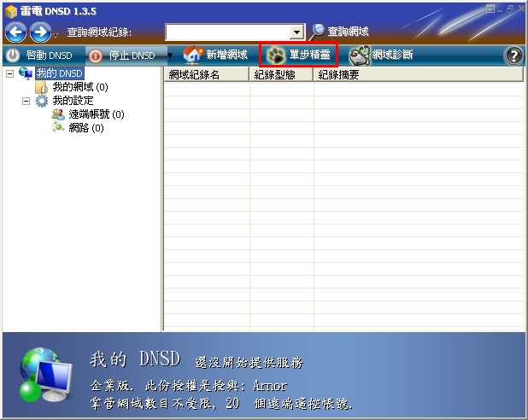Click the 啓動 DNSD power icon
The height and width of the screenshot is (420, 528).
pos(13,55)
